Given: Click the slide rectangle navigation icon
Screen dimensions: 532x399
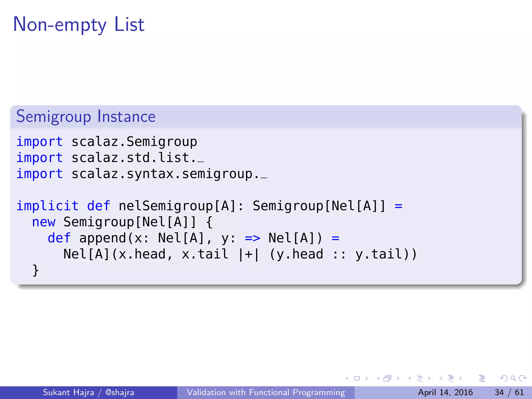Looking at the screenshot, I should pyautogui.click(x=357, y=378).
